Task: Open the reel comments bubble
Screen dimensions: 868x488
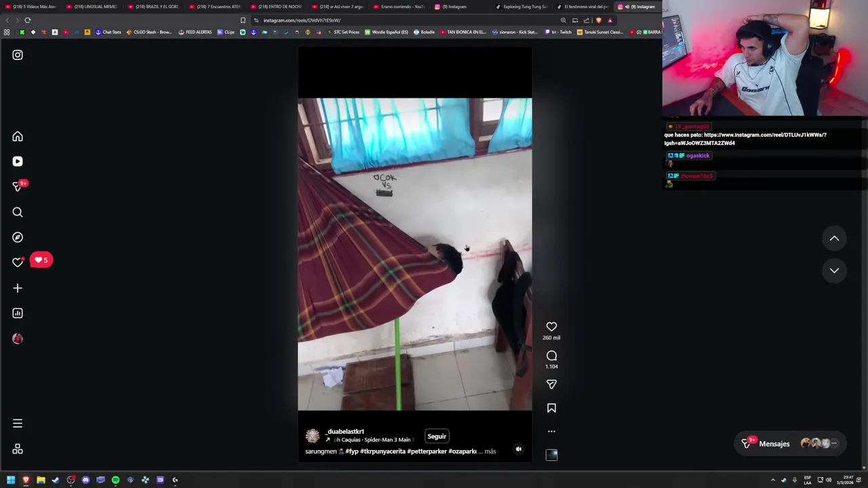Action: 551,356
